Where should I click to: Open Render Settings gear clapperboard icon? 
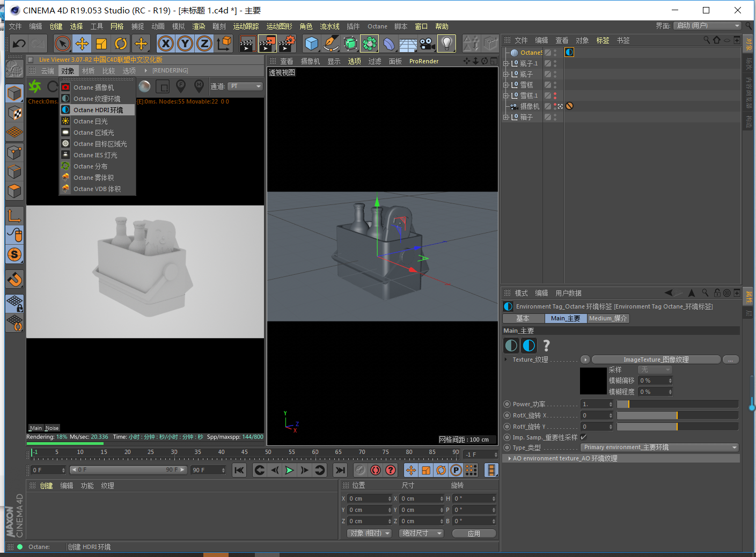(x=287, y=43)
